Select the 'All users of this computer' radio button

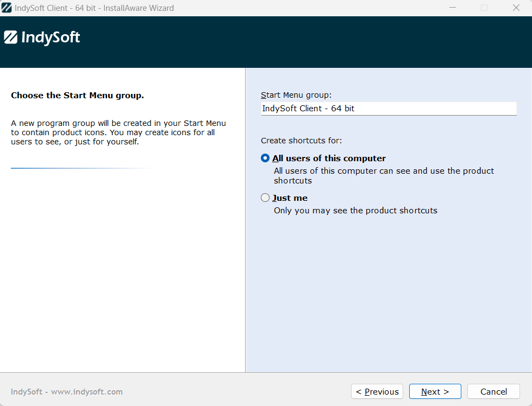(265, 158)
